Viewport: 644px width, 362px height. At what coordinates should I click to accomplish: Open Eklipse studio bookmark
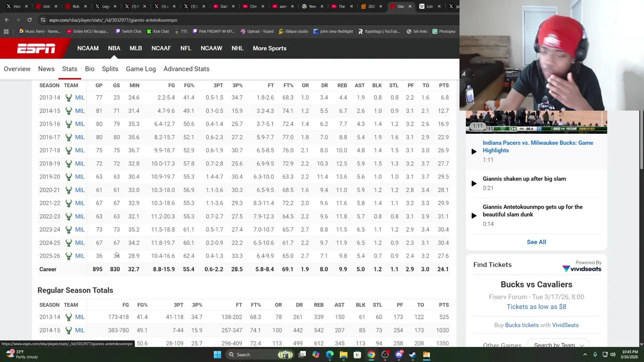293,31
